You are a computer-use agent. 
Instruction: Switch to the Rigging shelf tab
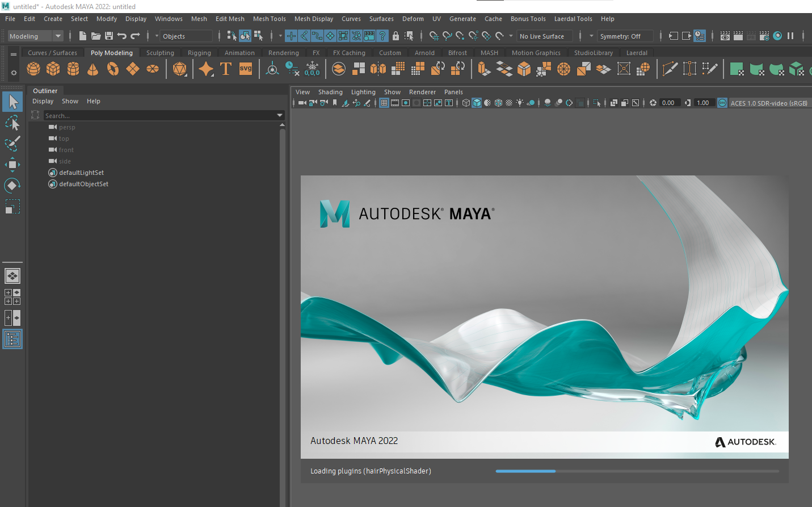[199, 53]
